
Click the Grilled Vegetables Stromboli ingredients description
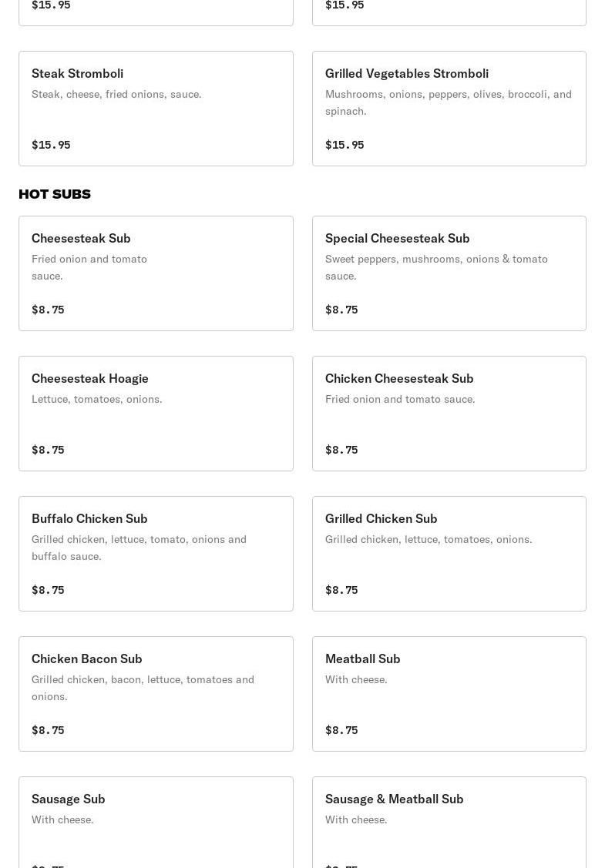pos(448,102)
